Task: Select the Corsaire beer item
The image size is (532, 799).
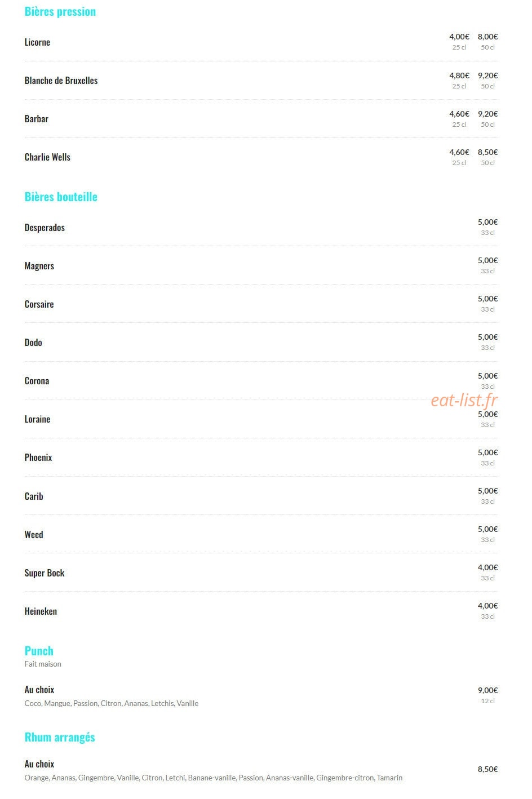Action: (x=39, y=304)
